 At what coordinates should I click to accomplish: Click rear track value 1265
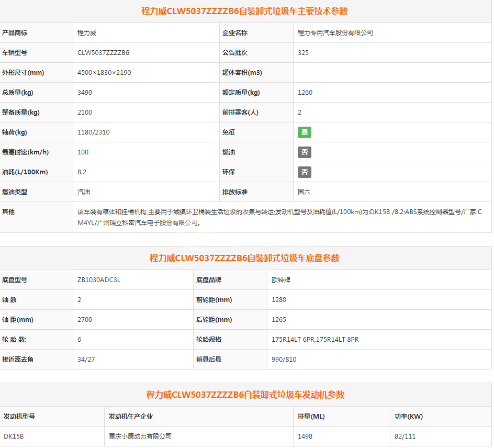[x=279, y=319]
